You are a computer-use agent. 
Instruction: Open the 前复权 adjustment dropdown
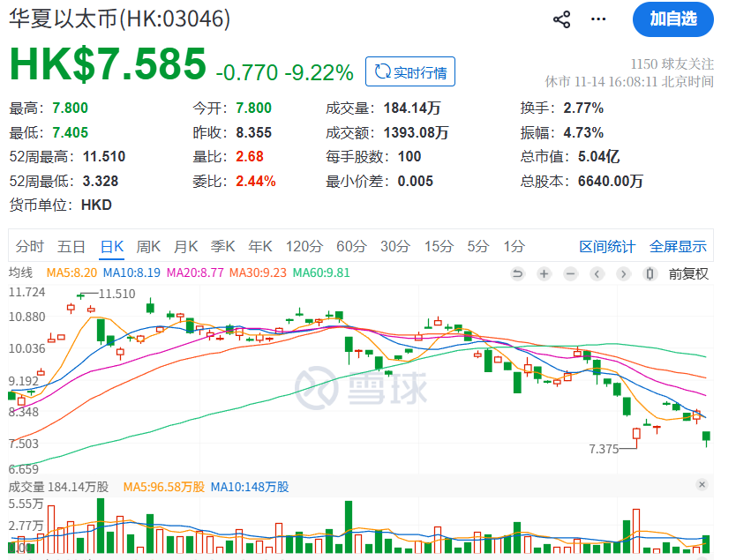(688, 273)
